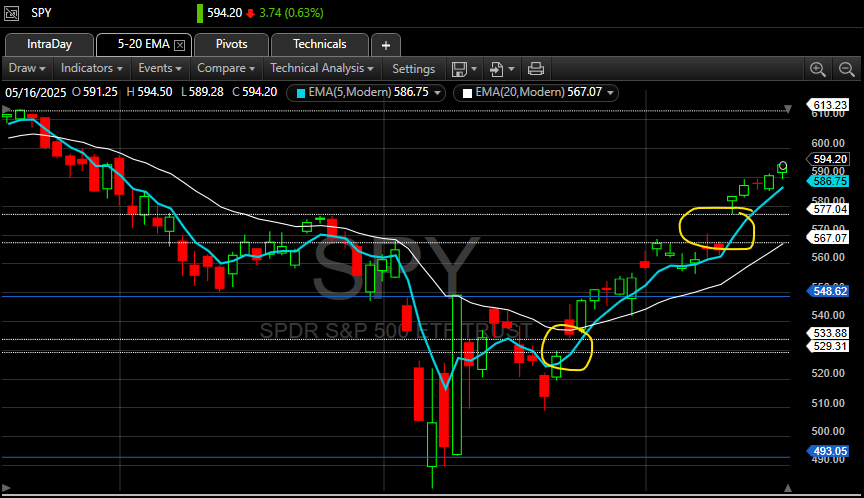Image resolution: width=864 pixels, height=498 pixels.
Task: Click the Settings button
Action: click(413, 69)
